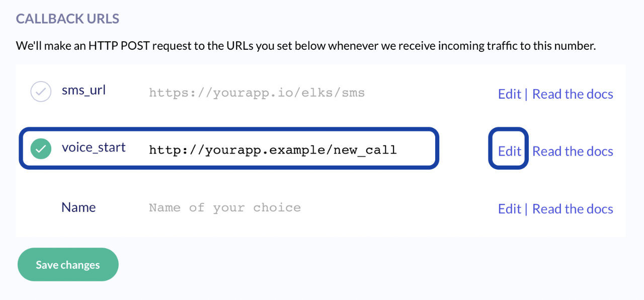This screenshot has height=300, width=644.
Task: Click the Name row label
Action: [x=78, y=207]
